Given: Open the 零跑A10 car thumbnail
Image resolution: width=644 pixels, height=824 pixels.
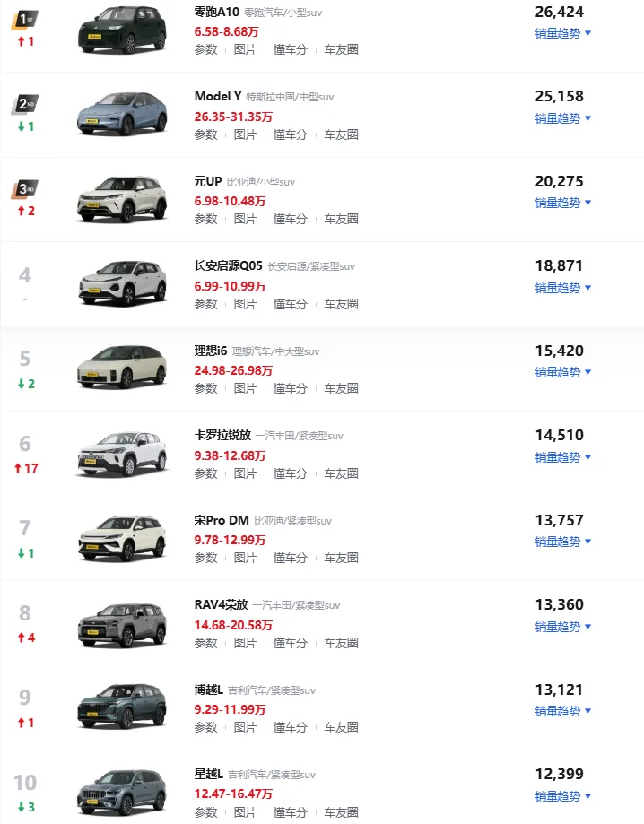Looking at the screenshot, I should [122, 30].
